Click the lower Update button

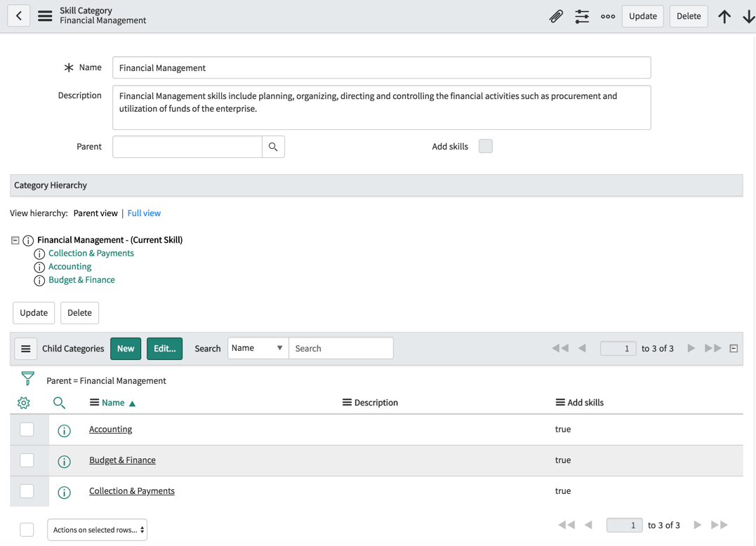[34, 313]
